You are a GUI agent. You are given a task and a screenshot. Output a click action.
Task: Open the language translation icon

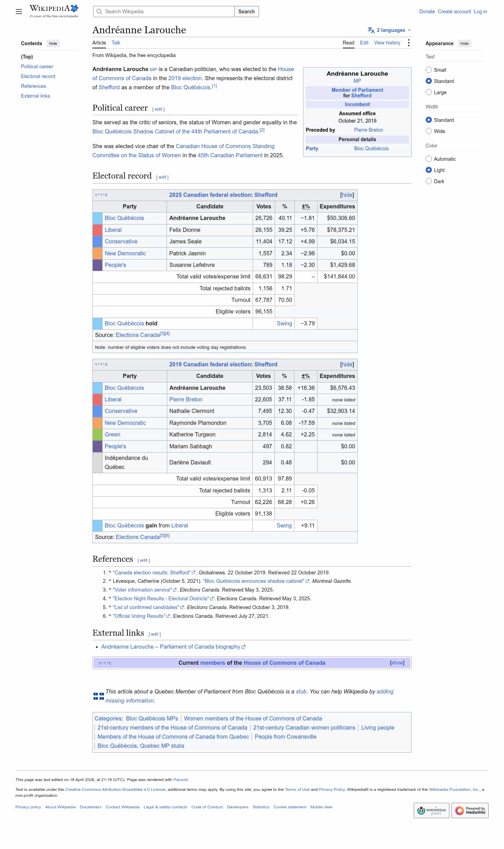coord(371,30)
